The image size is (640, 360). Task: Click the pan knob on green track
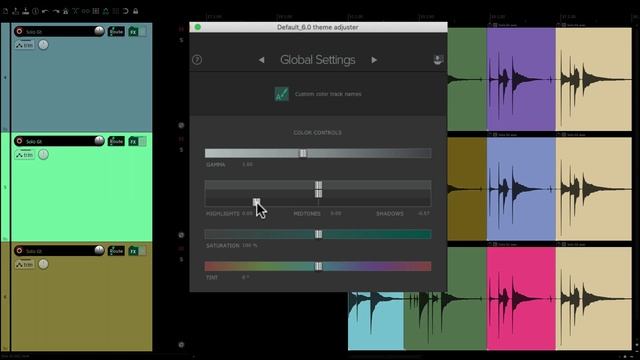(x=43, y=155)
